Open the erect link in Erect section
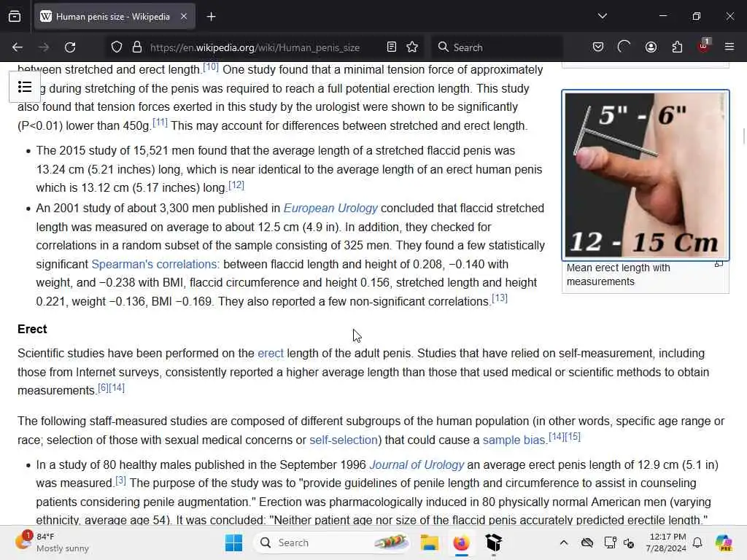Screen dimensions: 747x560 (x=271, y=354)
